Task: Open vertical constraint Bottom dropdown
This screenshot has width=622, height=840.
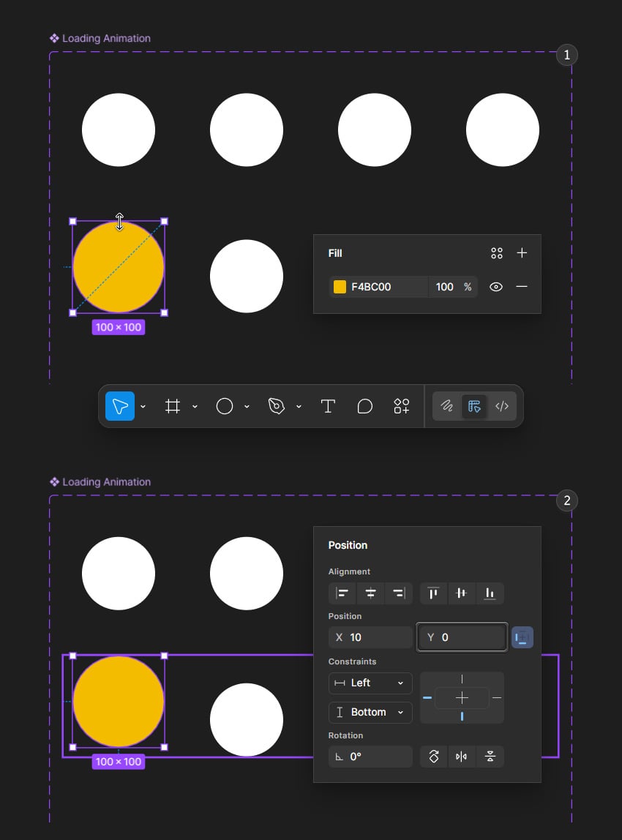Action: click(370, 713)
